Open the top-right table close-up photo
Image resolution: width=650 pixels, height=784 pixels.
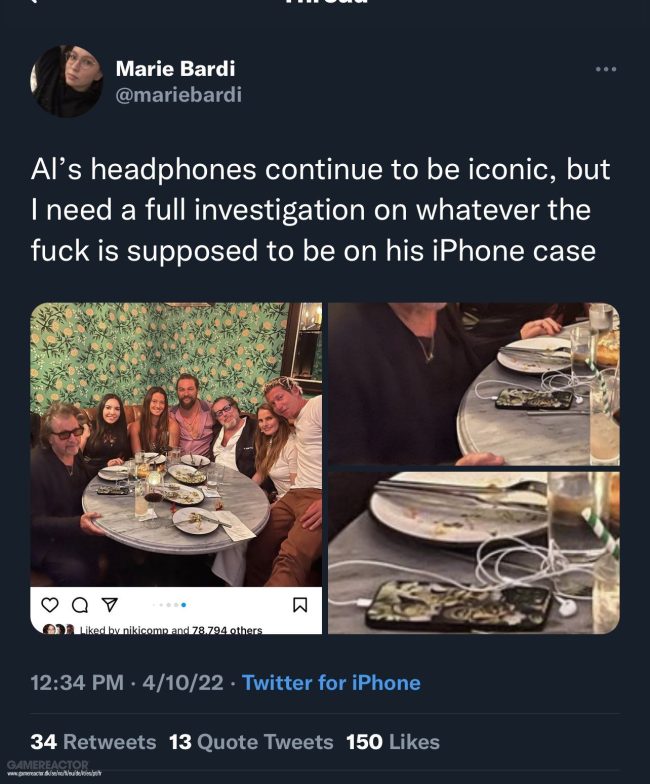coord(474,384)
